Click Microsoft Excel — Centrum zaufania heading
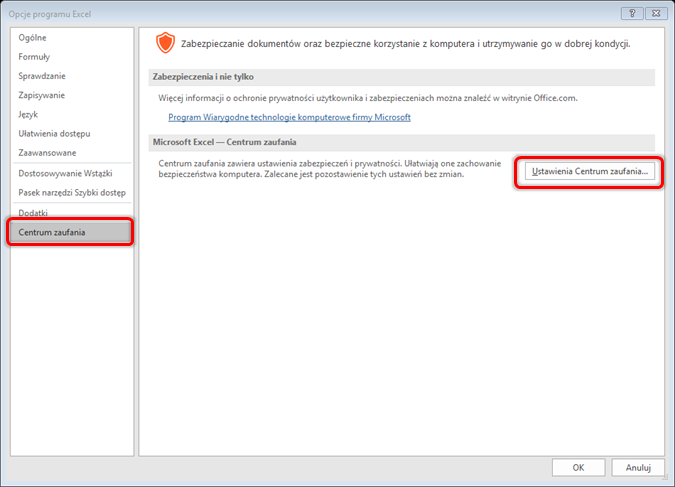 pyautogui.click(x=224, y=142)
